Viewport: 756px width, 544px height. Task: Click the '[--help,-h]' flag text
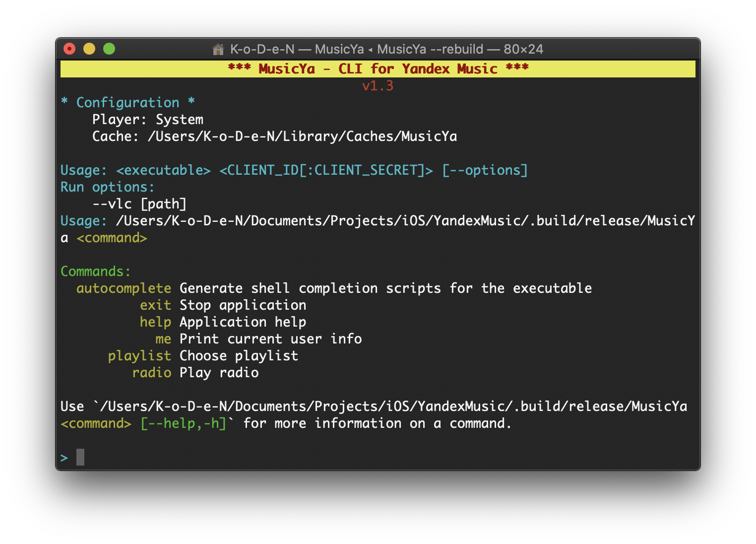184,423
